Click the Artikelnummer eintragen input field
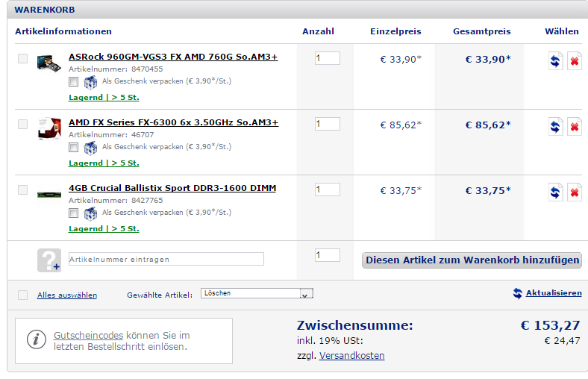Image resolution: width=588 pixels, height=379 pixels. point(166,259)
